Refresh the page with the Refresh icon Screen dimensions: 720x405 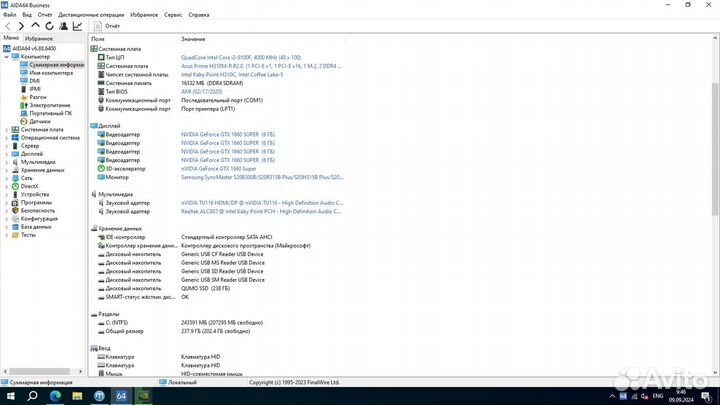click(51, 26)
